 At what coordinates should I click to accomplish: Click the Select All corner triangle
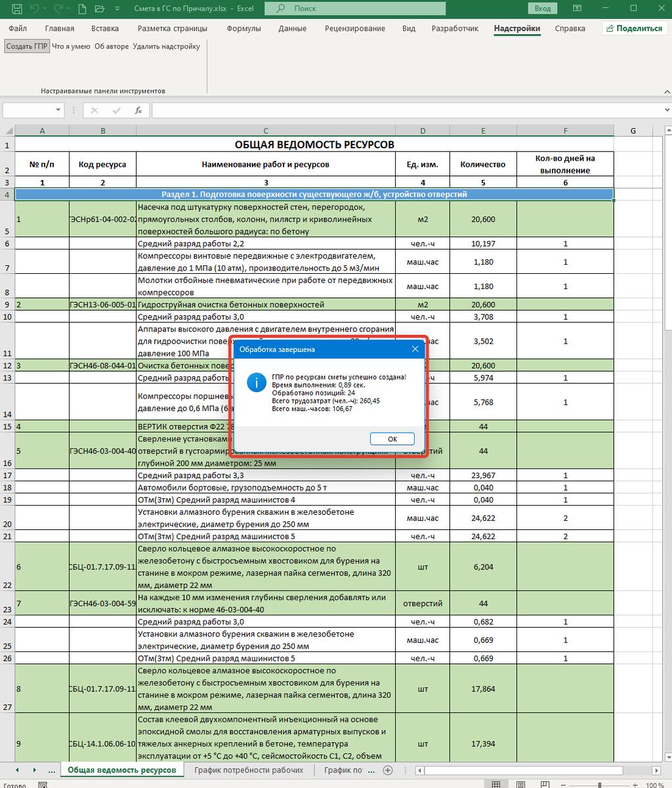point(8,131)
